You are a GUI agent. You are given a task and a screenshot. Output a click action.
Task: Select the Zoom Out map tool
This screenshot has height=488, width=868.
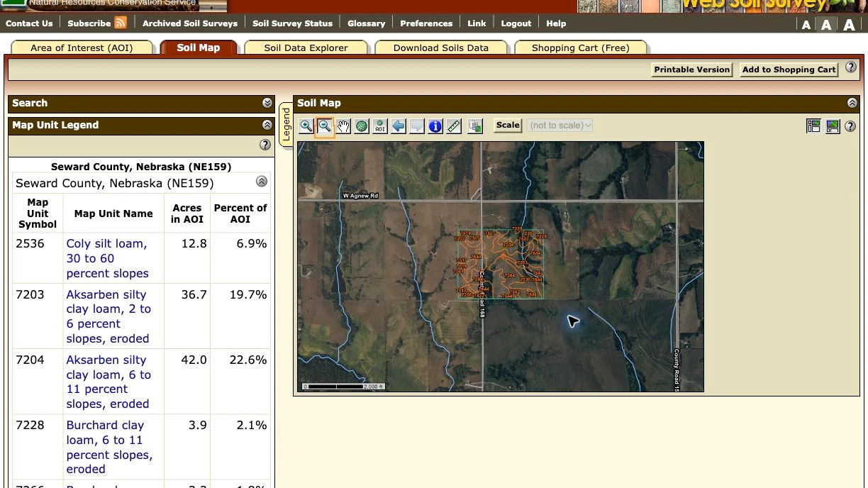click(325, 126)
